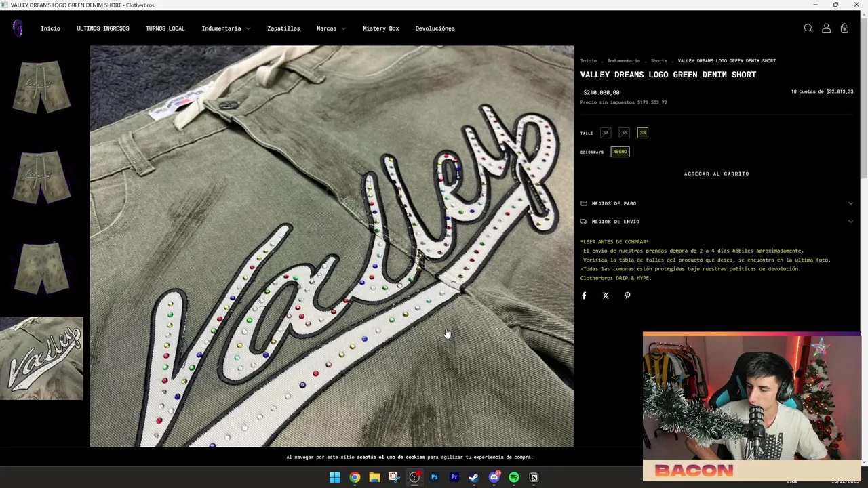Select first shorts front thumbnail
The image size is (868, 488).
[x=41, y=87]
